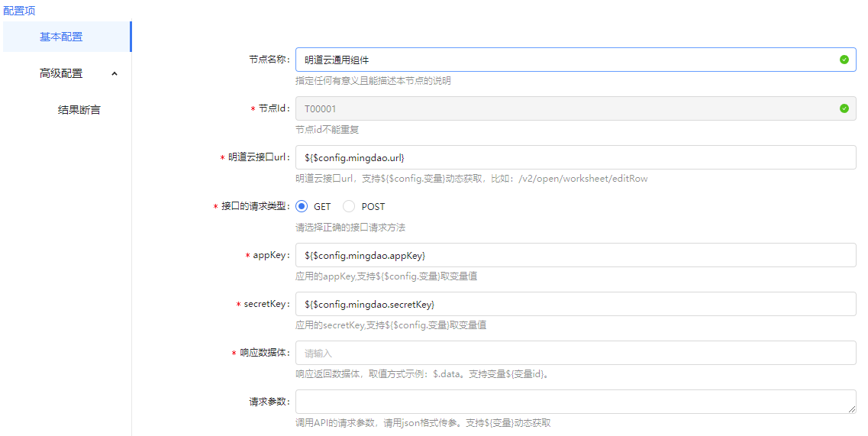Select the GET request type radio button
The width and height of the screenshot is (868, 436).
click(302, 206)
